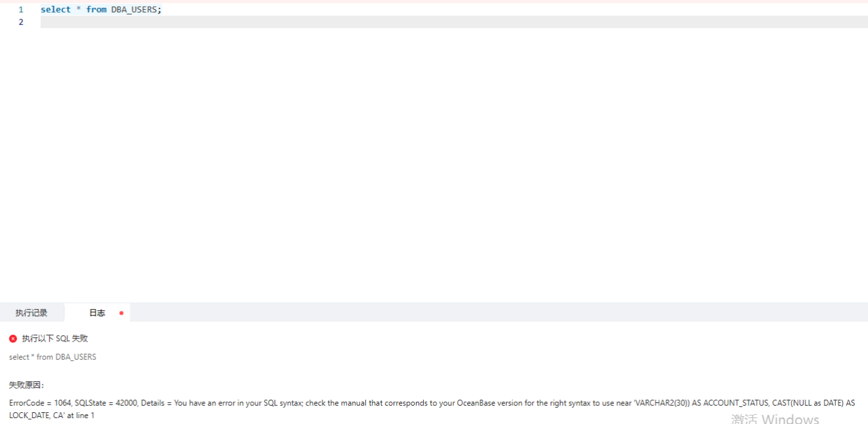
Task: Click the red error icon beside 执行以下 SQL 失败
Action: click(x=13, y=339)
